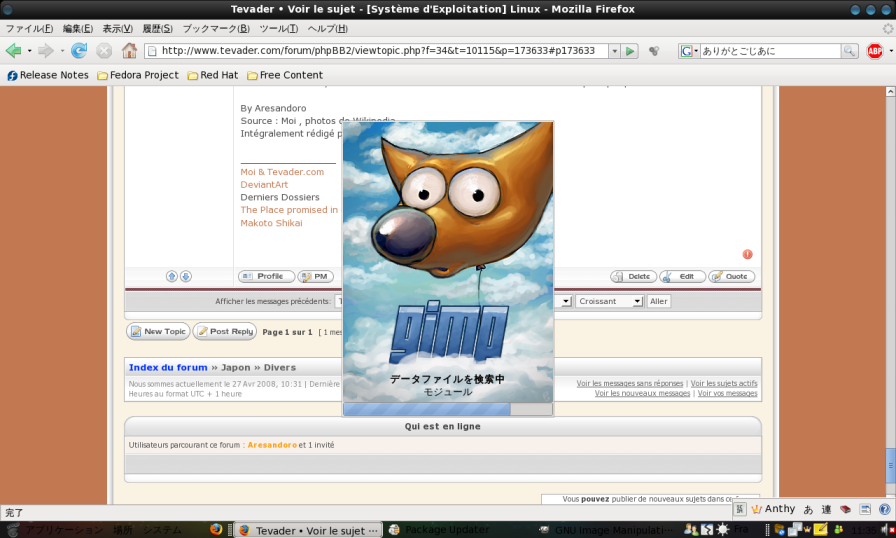Screen dimensions: 896x538
Task: Open Voir vos messages link
Action: (x=727, y=393)
